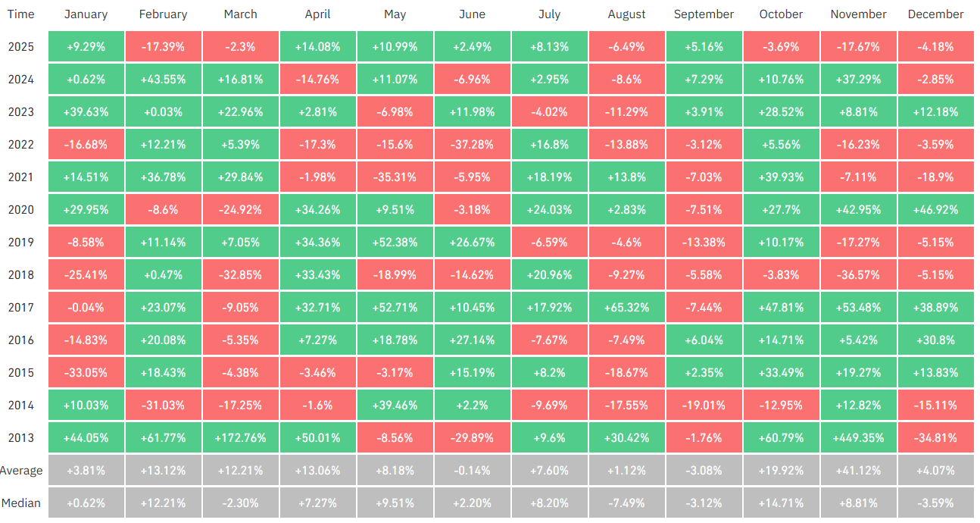This screenshot has width=980, height=523.
Task: Click the January 2015 -33.05% cell
Action: [86, 372]
